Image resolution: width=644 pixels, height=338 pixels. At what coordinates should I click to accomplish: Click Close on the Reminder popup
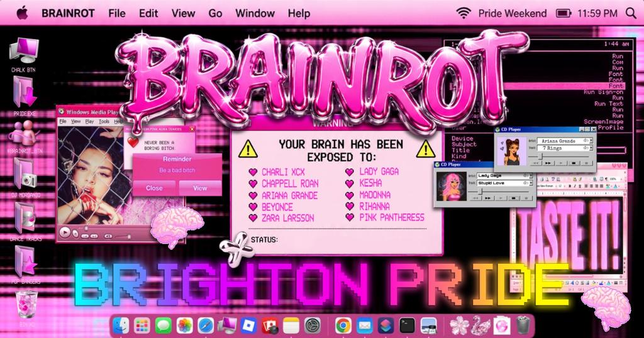click(155, 188)
